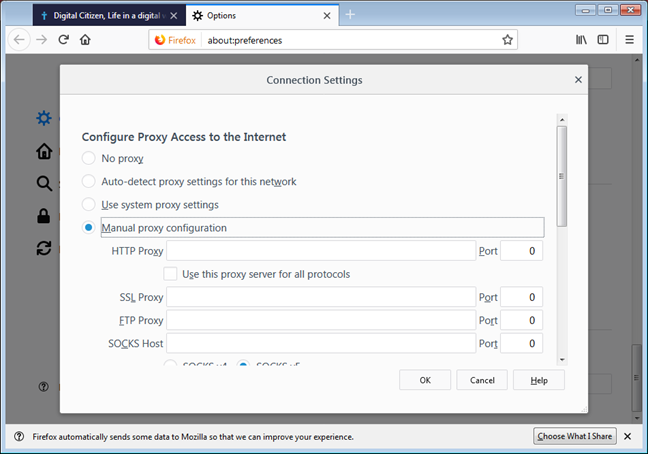The image size is (648, 454).
Task: Close the Options tab
Action: point(327,16)
